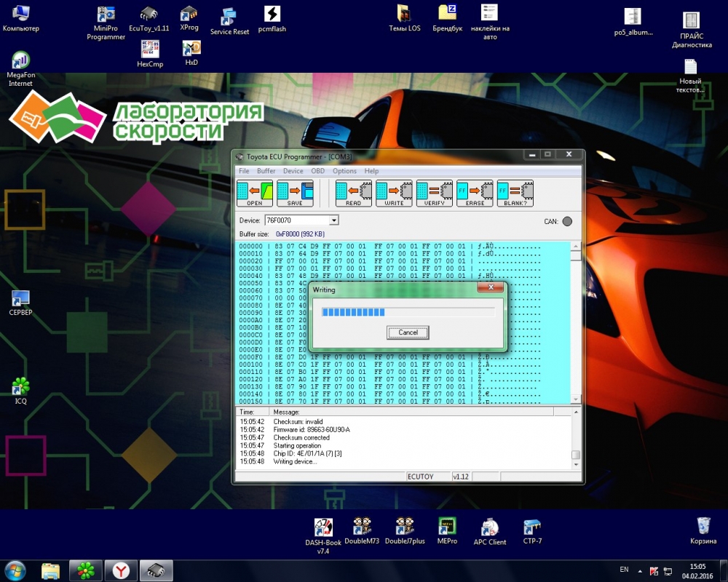Open the наклейки на авто icon

pos(490,22)
